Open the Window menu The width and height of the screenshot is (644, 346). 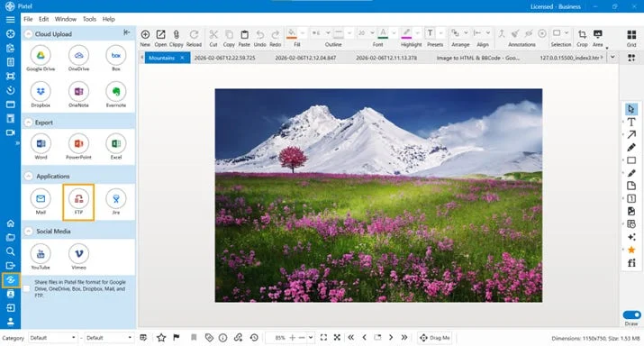pyautogui.click(x=66, y=19)
